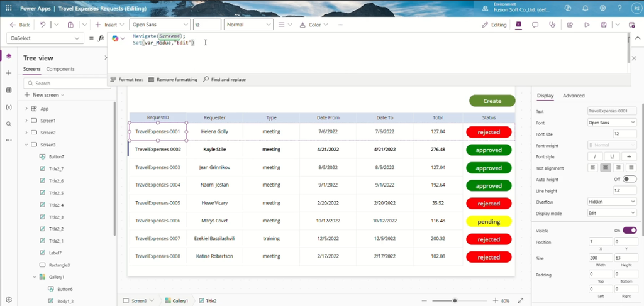Open the Open Sans font dropdown in the toolbar

pos(160,25)
